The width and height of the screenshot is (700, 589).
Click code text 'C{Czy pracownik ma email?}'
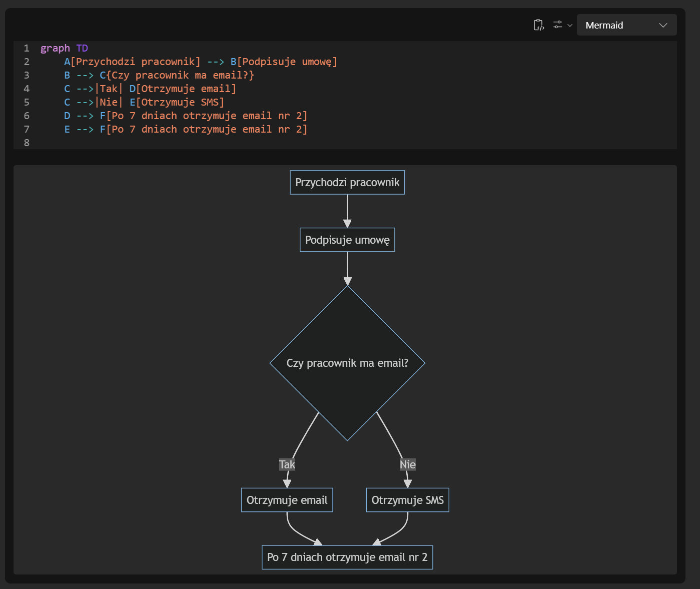[x=177, y=75]
